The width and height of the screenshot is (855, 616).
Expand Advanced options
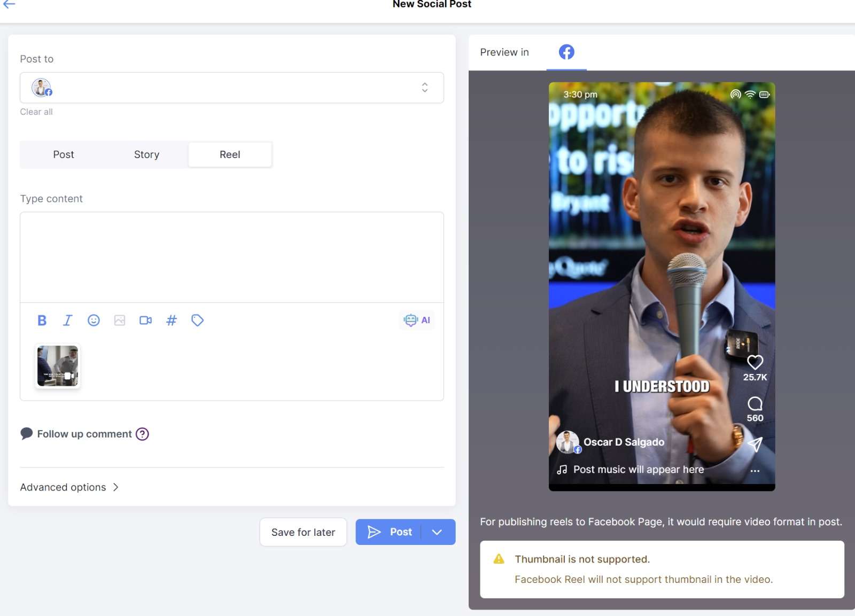(69, 487)
